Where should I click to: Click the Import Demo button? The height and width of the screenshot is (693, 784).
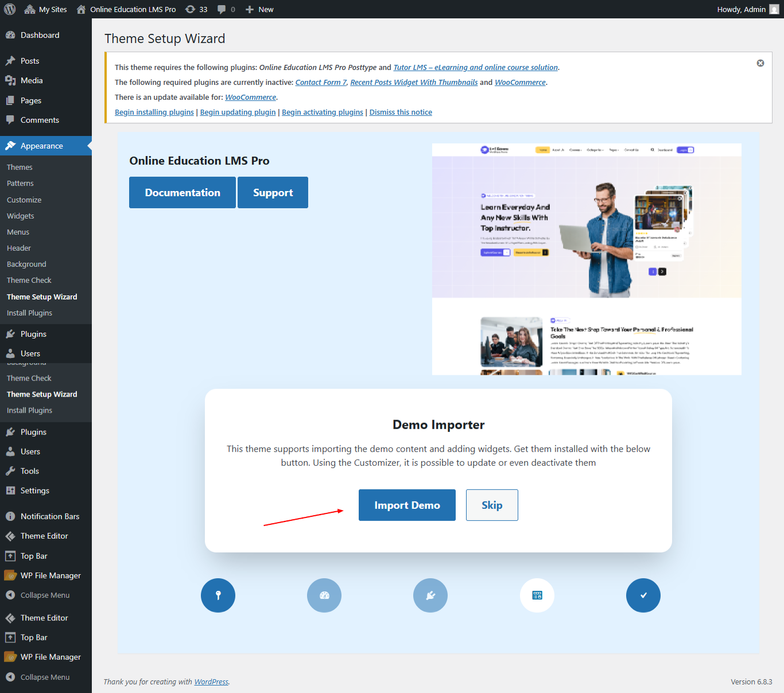pos(407,505)
